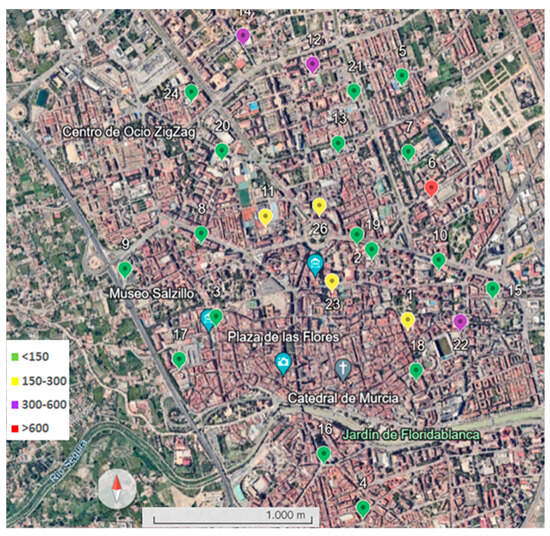This screenshot has height=536, width=550.
Task: Select the yellow pin labeled 1
Action: (x=408, y=321)
